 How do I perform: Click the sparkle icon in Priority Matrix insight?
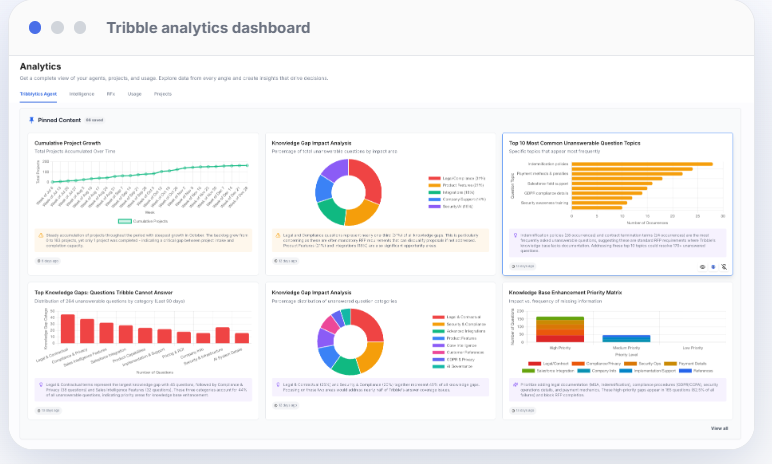click(x=515, y=384)
